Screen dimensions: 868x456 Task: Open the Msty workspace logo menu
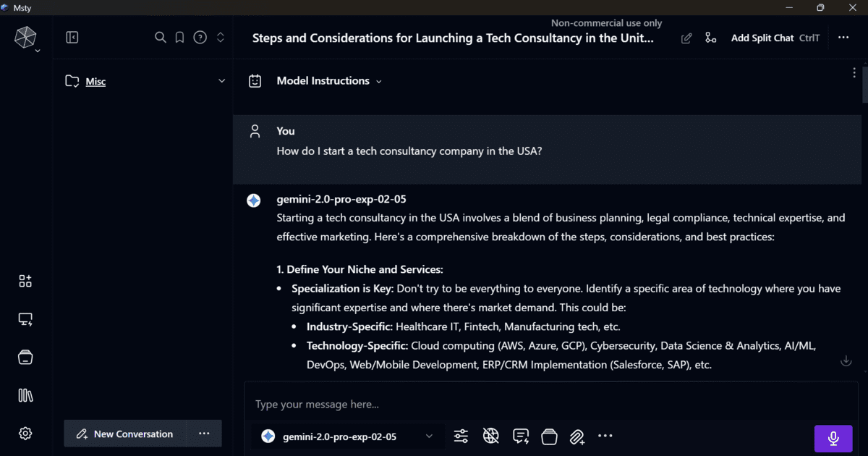pos(26,38)
